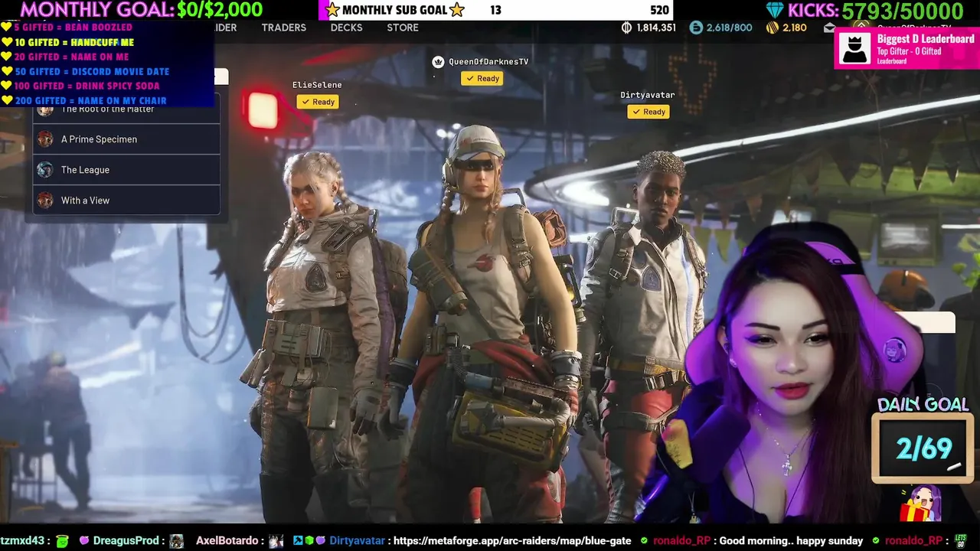980x551 pixels.
Task: Click 'Good morning.. happy sunday' chat message
Action: click(x=792, y=540)
